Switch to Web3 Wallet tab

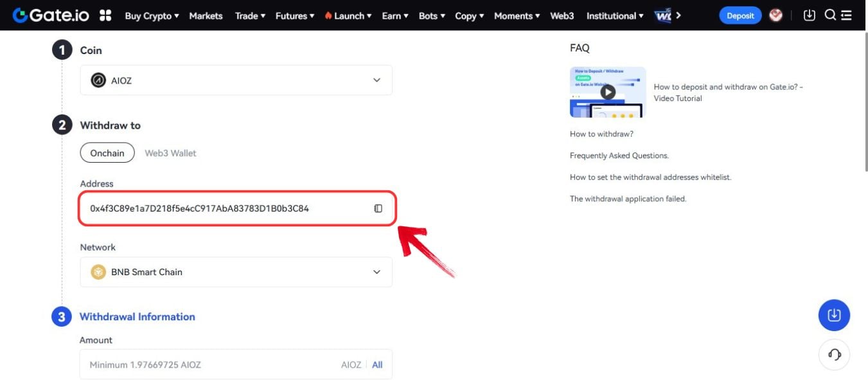tap(170, 153)
